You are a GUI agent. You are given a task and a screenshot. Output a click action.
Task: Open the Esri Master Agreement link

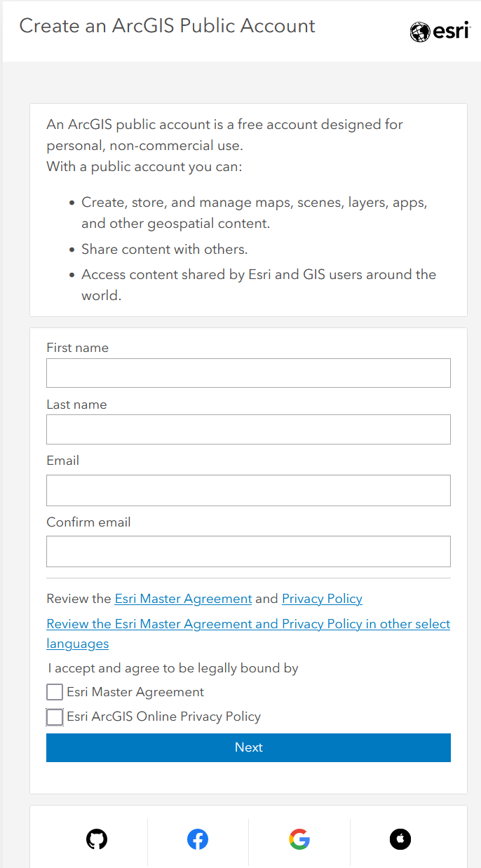click(183, 599)
